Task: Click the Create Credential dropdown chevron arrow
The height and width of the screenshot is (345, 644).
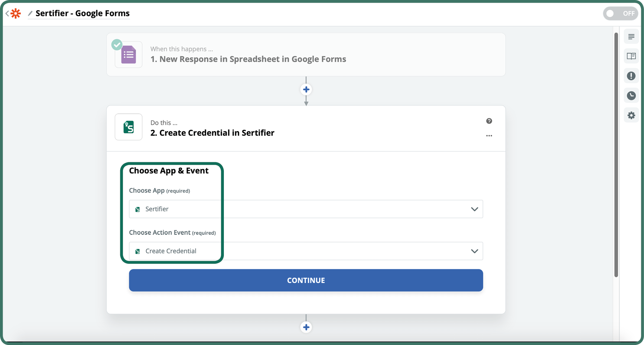Action: tap(474, 251)
